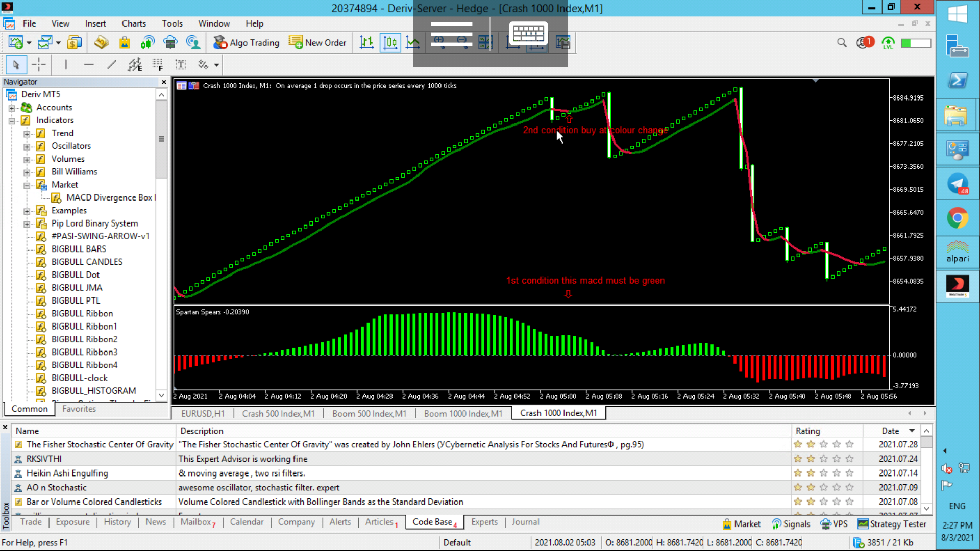Expand the Trend indicators folder

pos(27,134)
